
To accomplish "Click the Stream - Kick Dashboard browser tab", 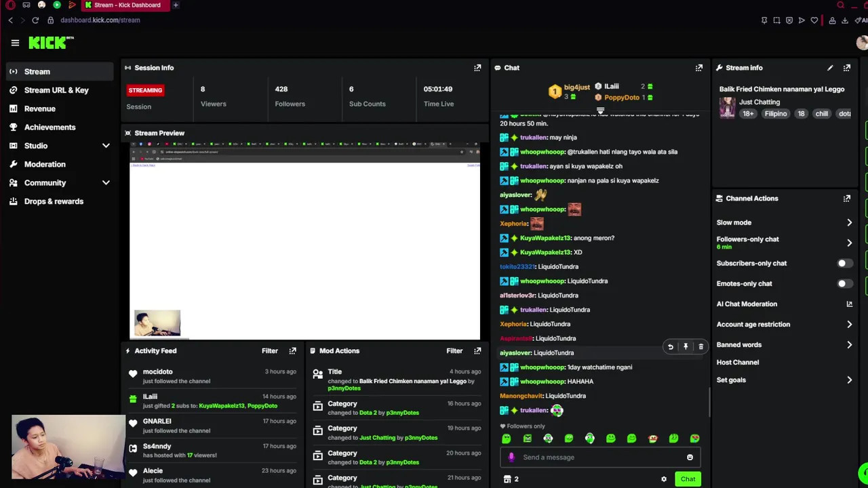I will point(126,5).
